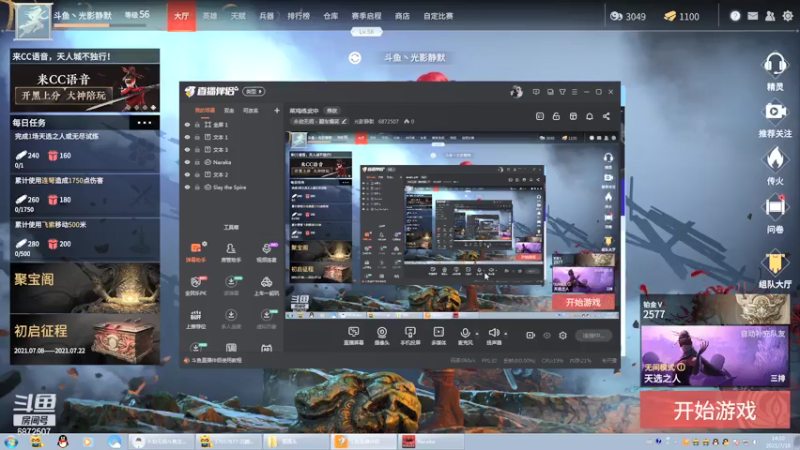The image size is (800, 450).
Task: Toggle the preview eye icon beside the settings gear
Action: (x=546, y=335)
